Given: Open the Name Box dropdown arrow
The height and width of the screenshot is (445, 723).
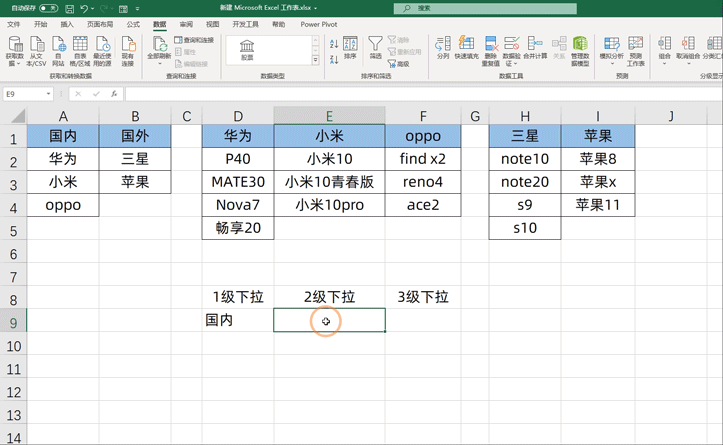Looking at the screenshot, I should 48,94.
